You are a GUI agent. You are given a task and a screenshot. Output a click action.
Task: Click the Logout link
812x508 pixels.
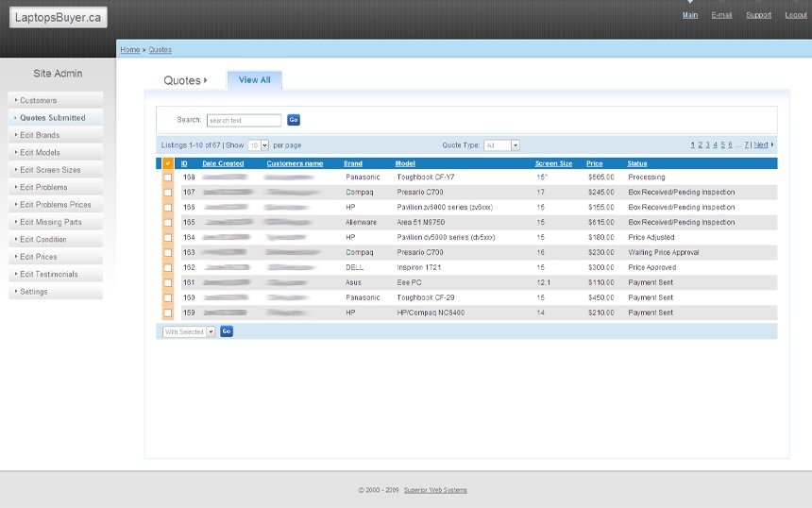[796, 15]
